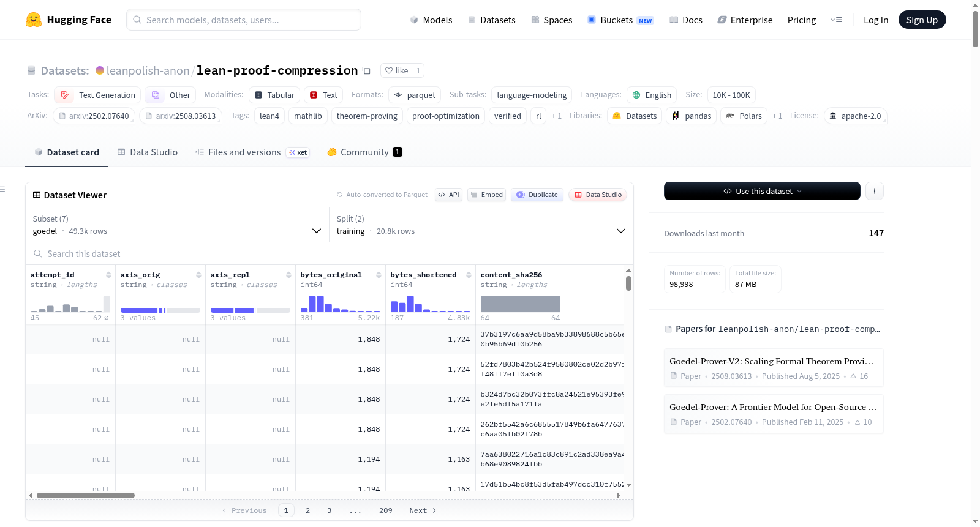The width and height of the screenshot is (980, 527).
Task: Click the API button in Dataset Viewer
Action: coord(448,195)
